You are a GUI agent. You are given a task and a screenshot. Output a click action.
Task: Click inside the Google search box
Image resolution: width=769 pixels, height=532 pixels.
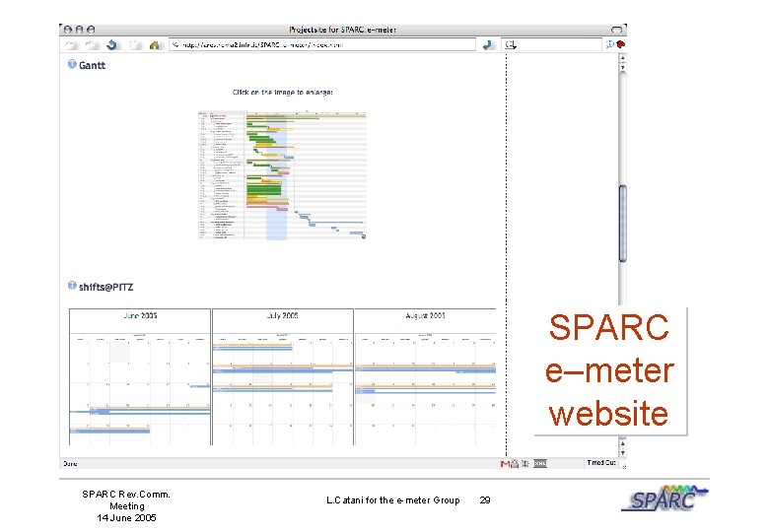551,44
